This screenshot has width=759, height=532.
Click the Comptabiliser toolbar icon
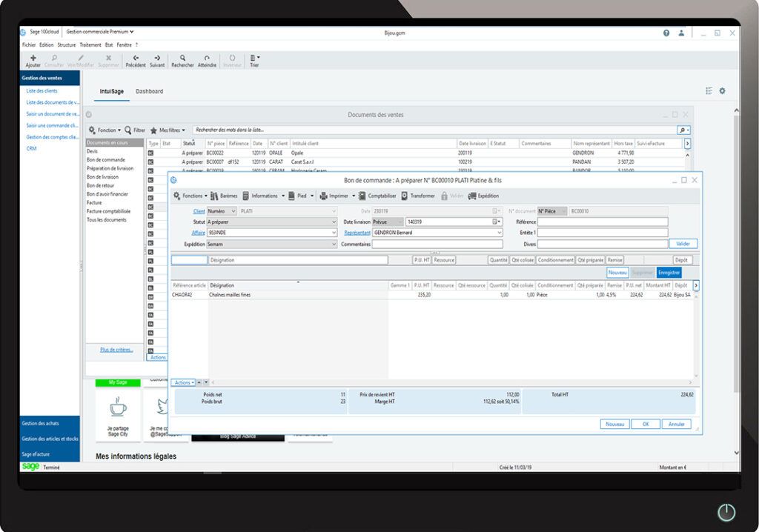click(x=362, y=196)
